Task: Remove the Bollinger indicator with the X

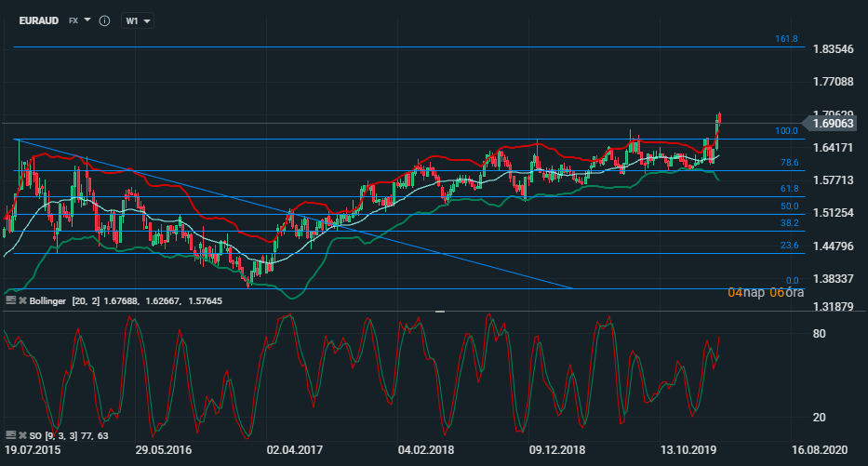Action: tap(21, 300)
